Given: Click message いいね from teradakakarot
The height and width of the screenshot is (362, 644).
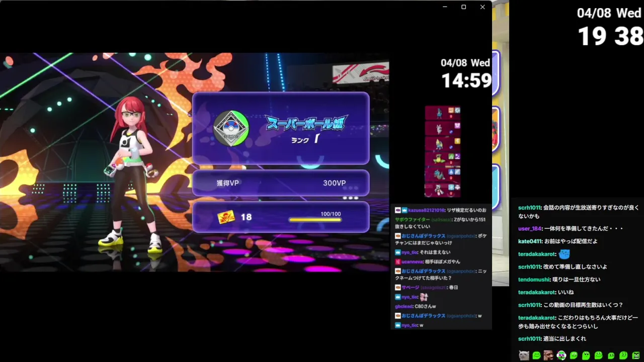Looking at the screenshot, I should [x=567, y=292].
